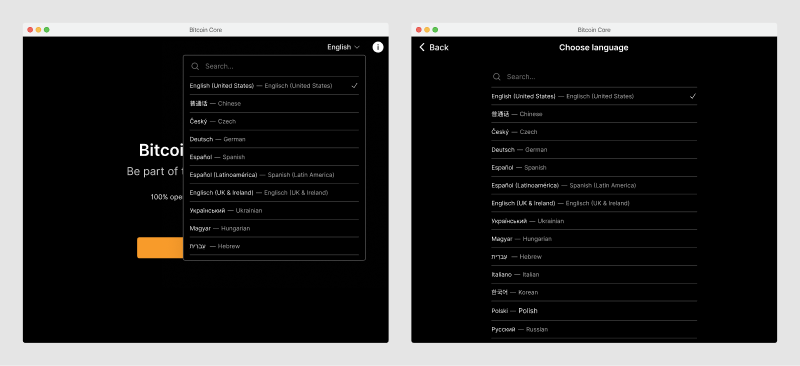This screenshot has width=800, height=366.
Task: Click the Back chevron arrow icon
Action: (x=422, y=47)
